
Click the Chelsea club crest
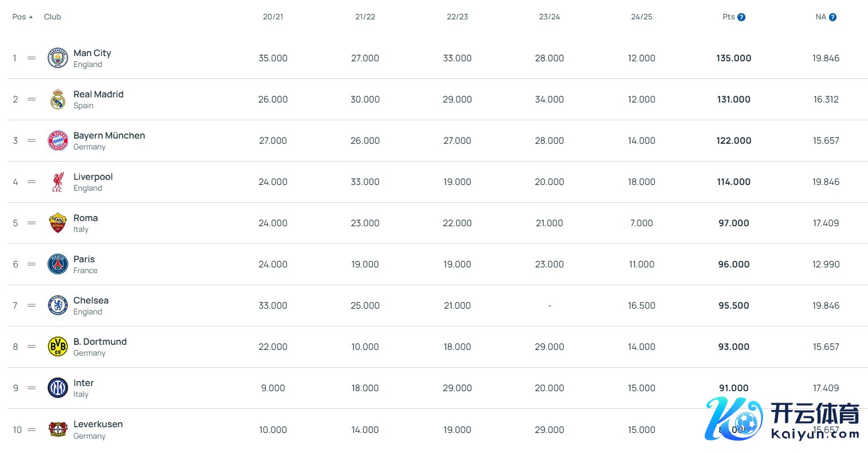pyautogui.click(x=58, y=305)
